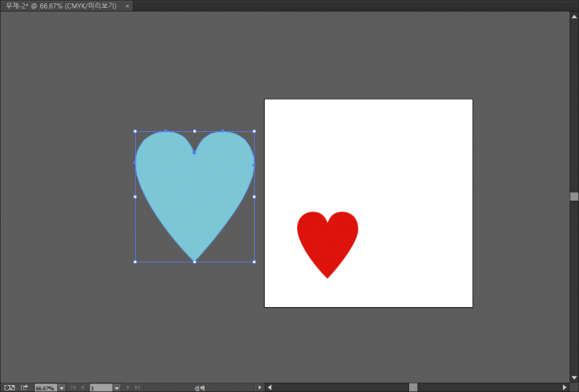Click the bottom-right corner handle of selection
Image resolution: width=579 pixels, height=392 pixels.
[254, 262]
